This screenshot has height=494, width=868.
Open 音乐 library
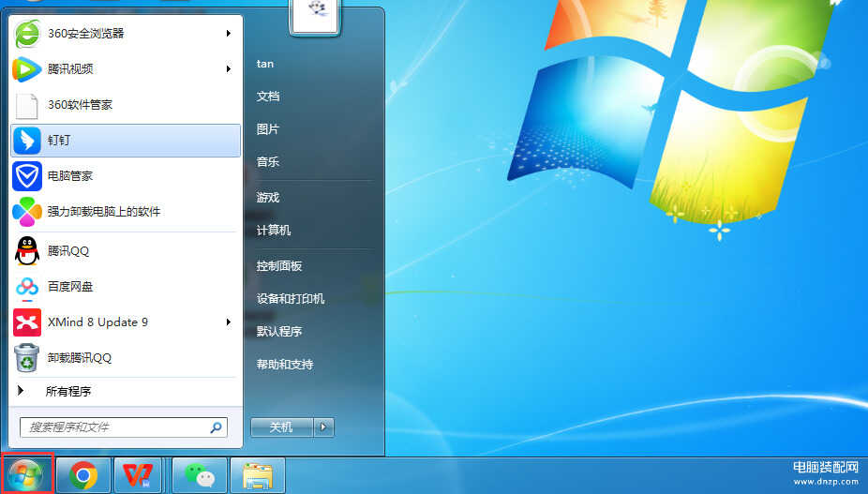[268, 162]
